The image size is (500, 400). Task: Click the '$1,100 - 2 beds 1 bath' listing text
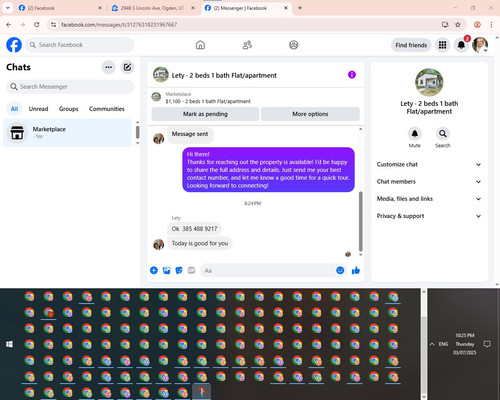pos(208,101)
